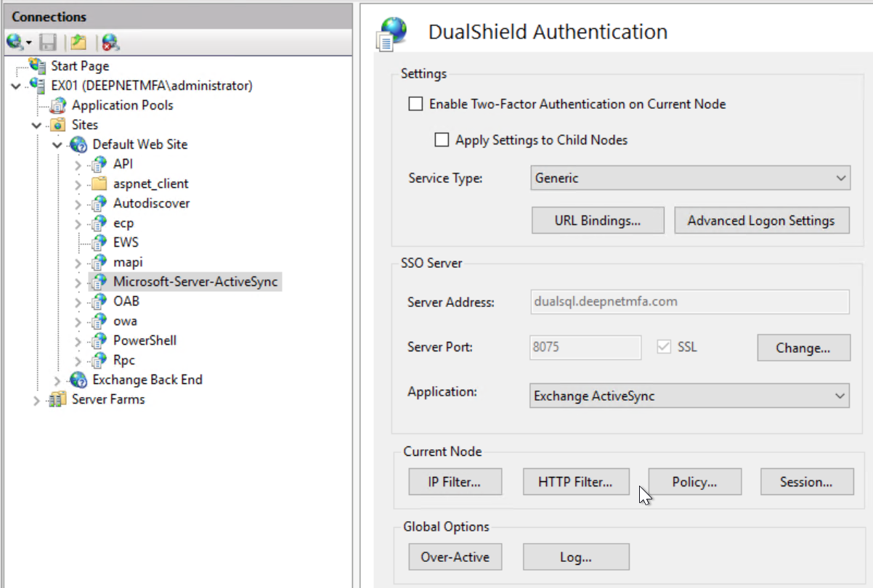This screenshot has width=873, height=588.
Task: Expand the Microsoft-Server-ActiveSync node
Action: (78, 282)
